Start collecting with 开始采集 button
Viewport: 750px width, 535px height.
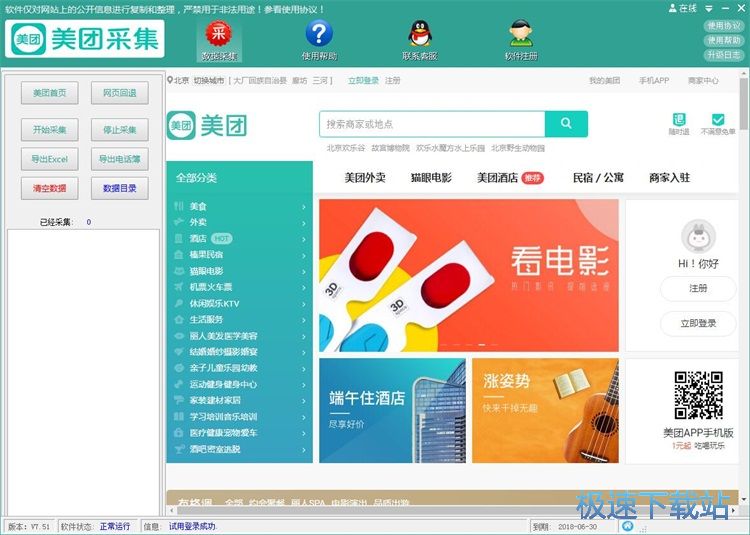click(50, 130)
